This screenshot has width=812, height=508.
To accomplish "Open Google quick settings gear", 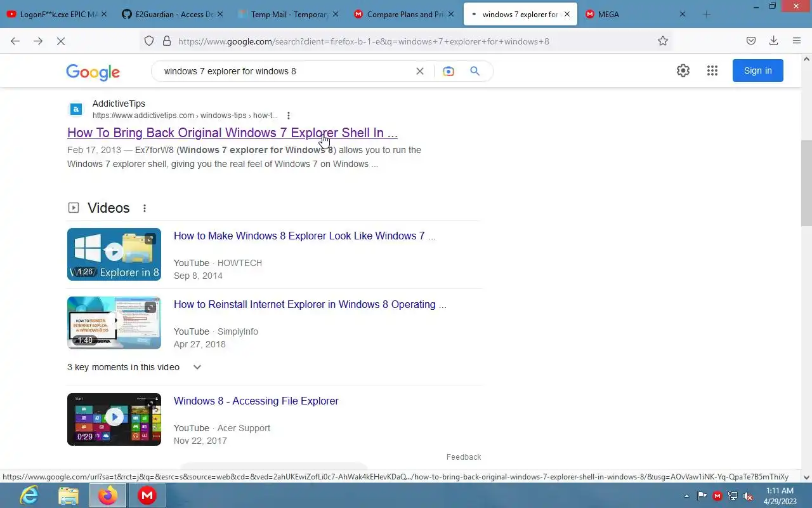I will click(683, 70).
